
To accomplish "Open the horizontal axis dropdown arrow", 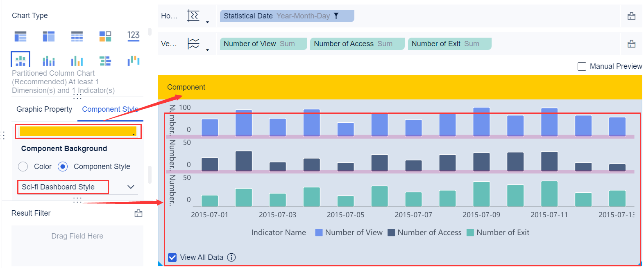I will (207, 23).
